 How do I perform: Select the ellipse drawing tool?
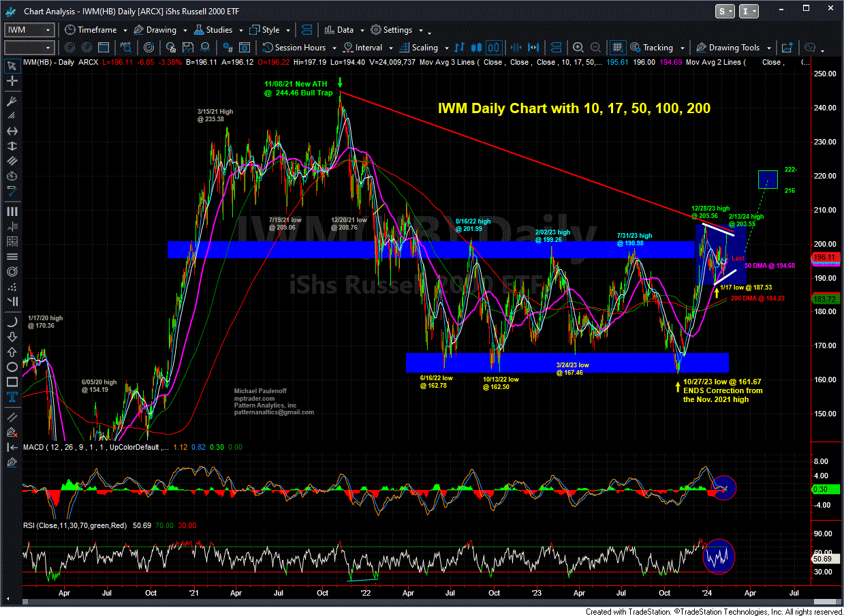pos(12,367)
